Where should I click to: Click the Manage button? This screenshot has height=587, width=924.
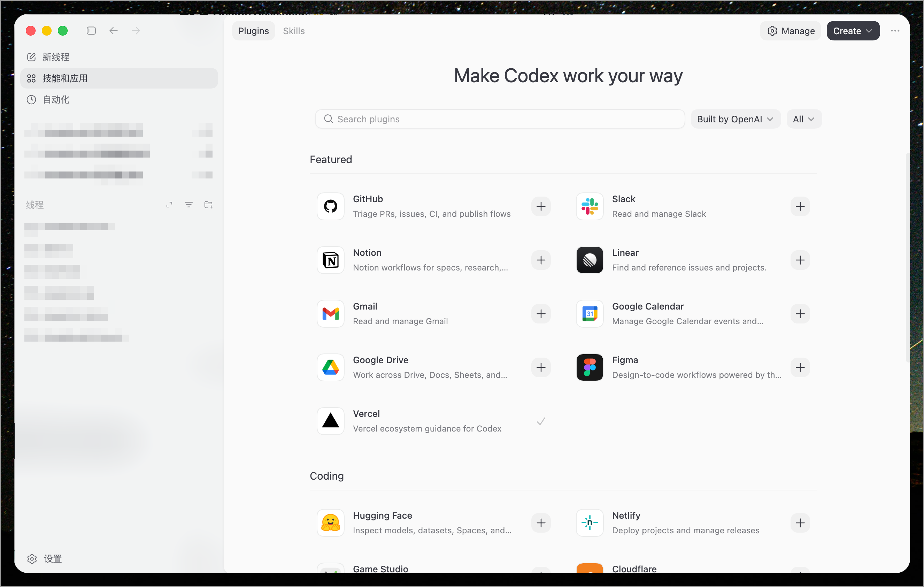click(x=791, y=31)
